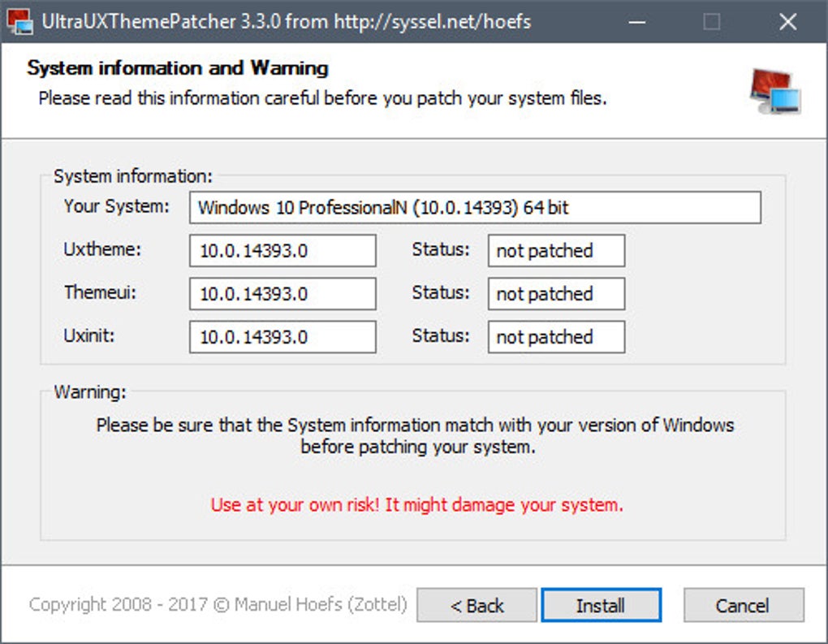Screen dimensions: 828x644
Task: Click the UltraUXThemePatcher title bar app icon
Action: coord(19,21)
